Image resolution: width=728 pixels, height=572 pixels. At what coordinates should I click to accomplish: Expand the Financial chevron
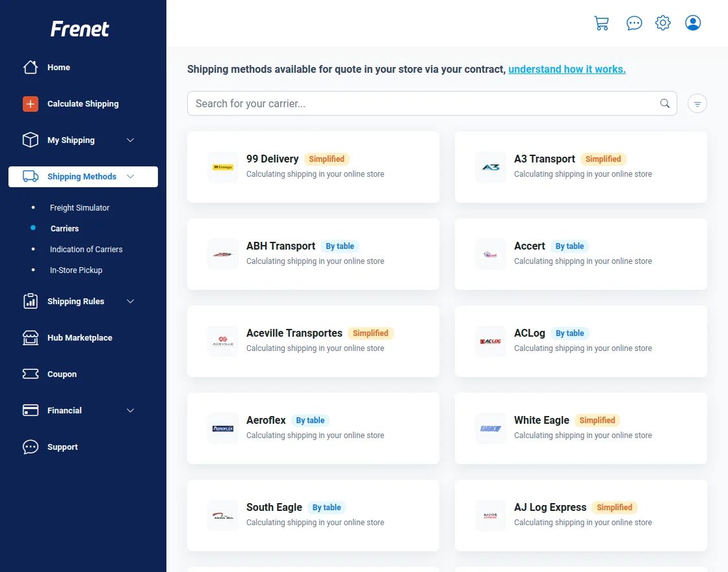click(131, 410)
